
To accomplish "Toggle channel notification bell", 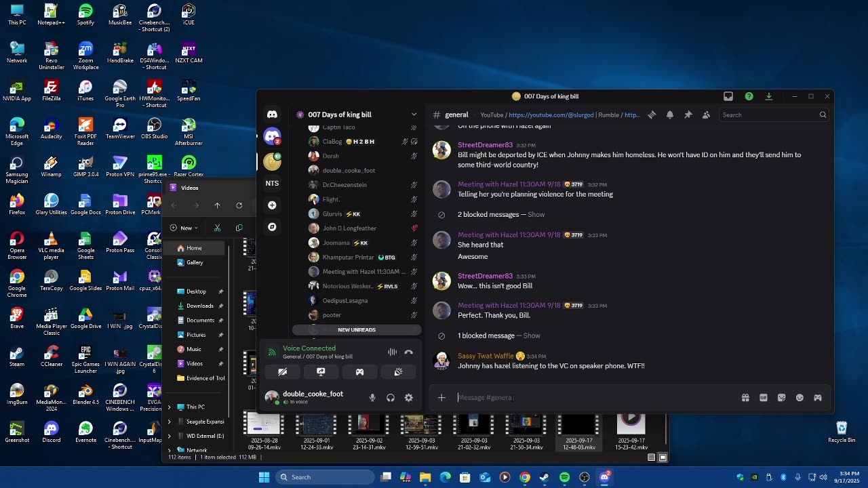I will tap(670, 115).
